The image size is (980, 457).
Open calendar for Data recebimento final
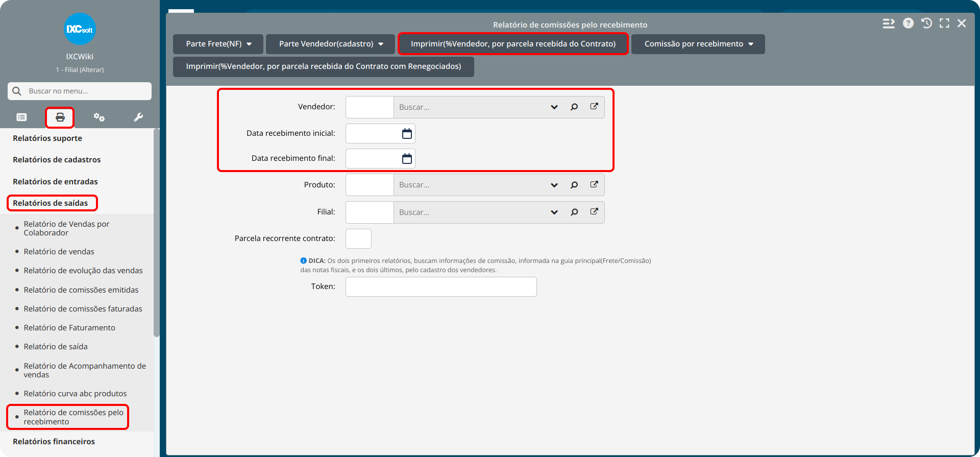coord(407,159)
